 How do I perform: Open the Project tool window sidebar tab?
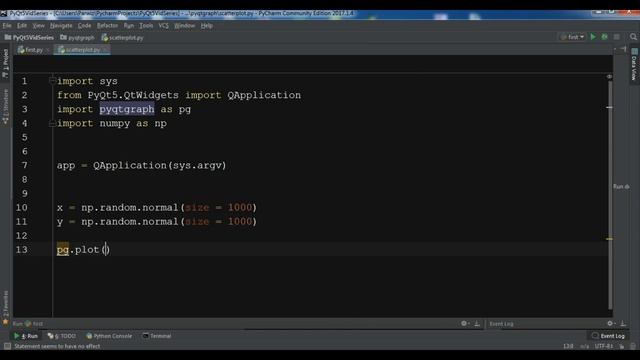point(5,63)
